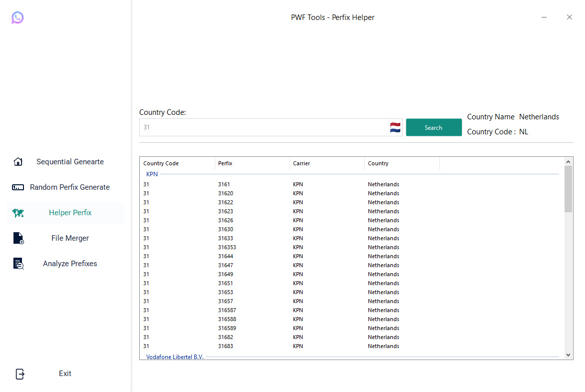585x392 pixels.
Task: Click the Country Code NL value
Action: pos(524,132)
